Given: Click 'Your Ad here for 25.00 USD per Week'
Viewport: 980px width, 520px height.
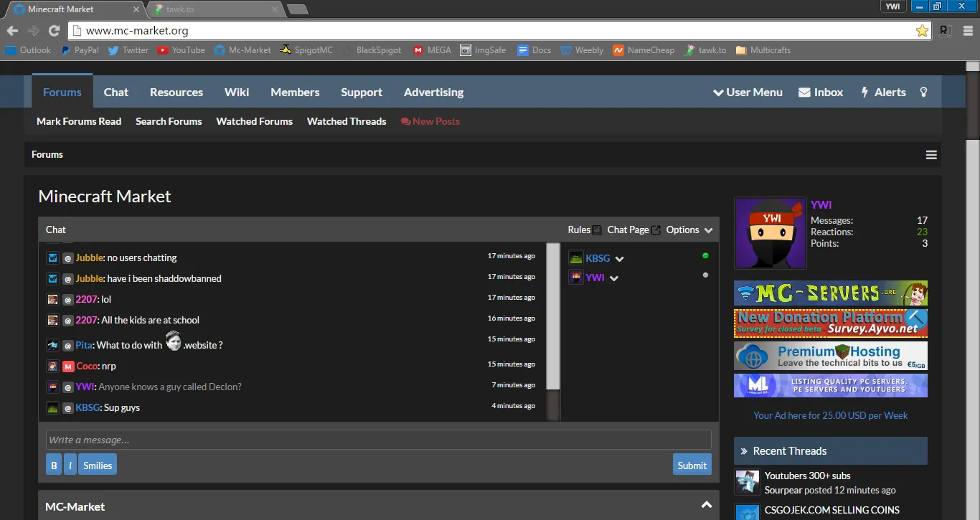Looking at the screenshot, I should click(831, 415).
